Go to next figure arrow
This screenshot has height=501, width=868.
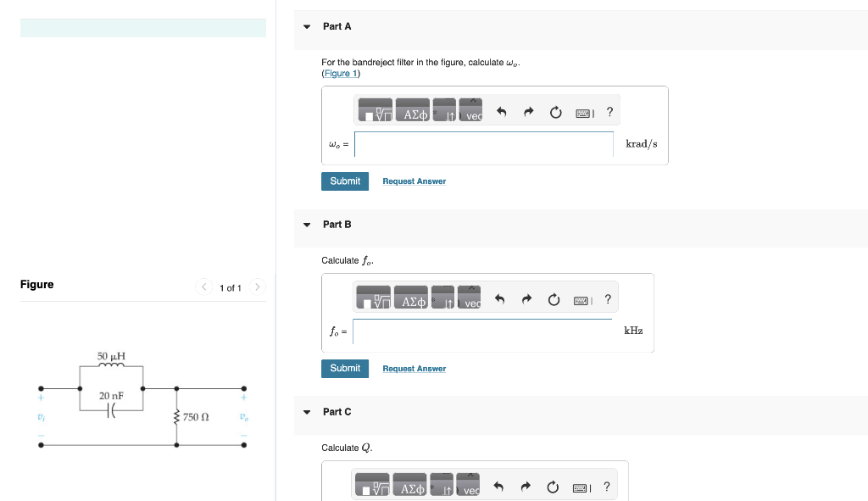(x=258, y=287)
